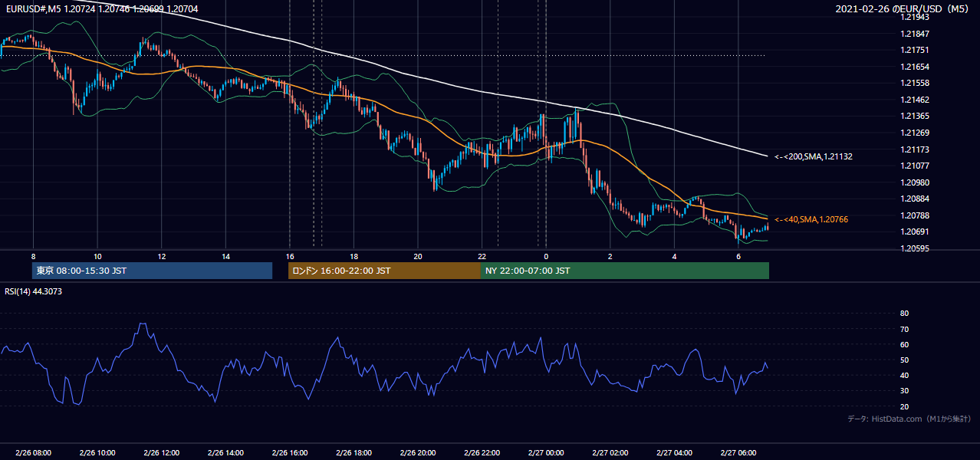
Task: Click RSI scale value 80
Action: click(904, 314)
